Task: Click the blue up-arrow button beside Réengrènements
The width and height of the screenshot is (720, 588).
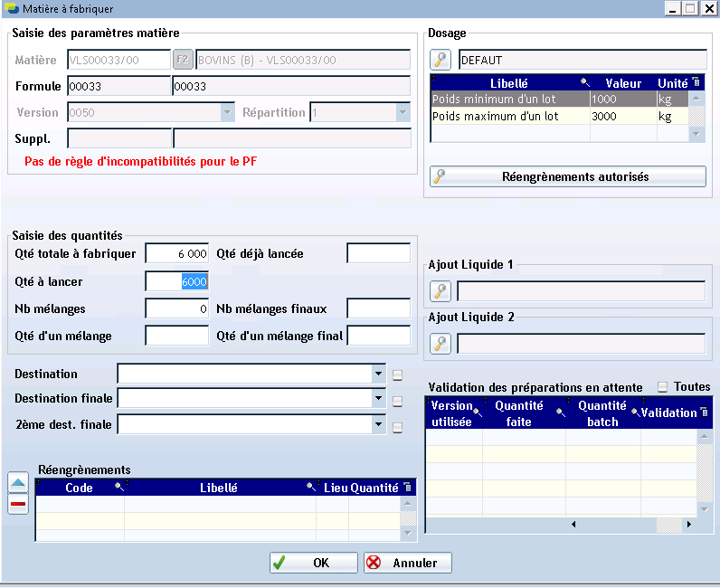Action: [18, 482]
